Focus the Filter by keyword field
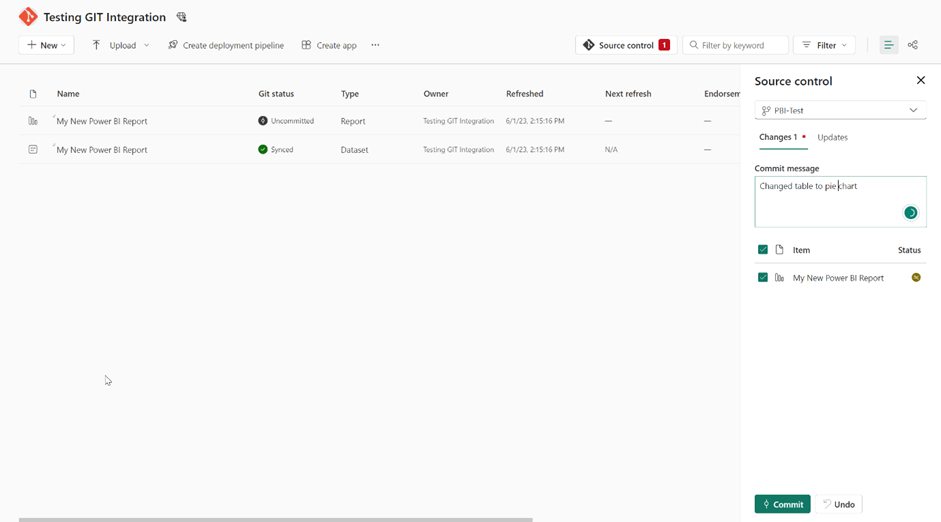The image size is (941, 522). click(x=735, y=45)
